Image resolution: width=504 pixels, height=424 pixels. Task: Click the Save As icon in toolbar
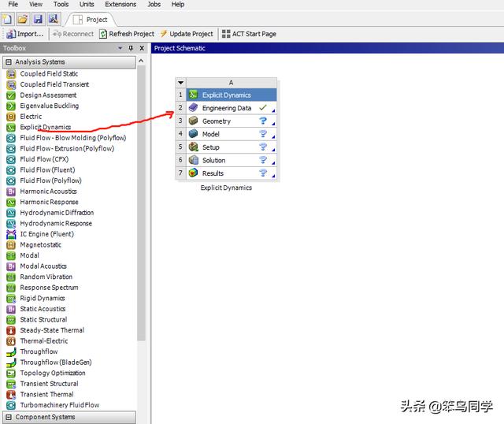point(53,19)
